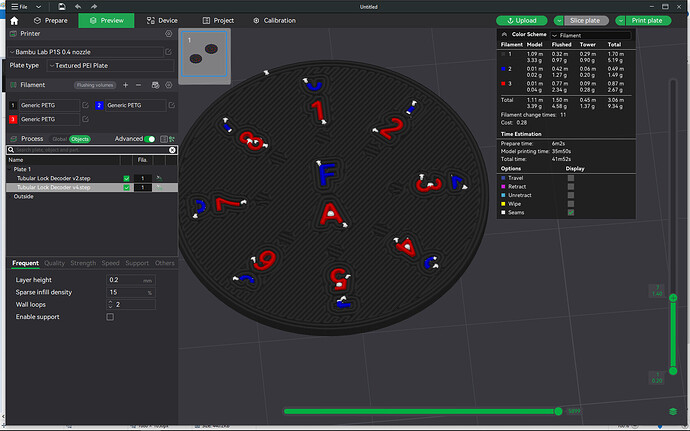The height and width of the screenshot is (431, 690).
Task: Show Wipe moves in display options
Action: (x=571, y=204)
